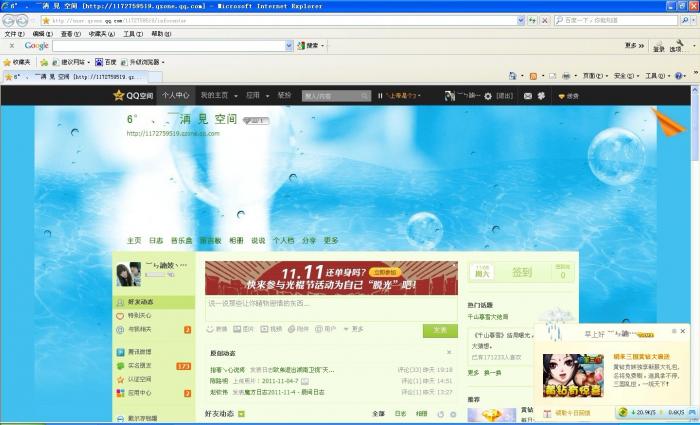Expand 更多 chevrons on the Google toolbar
This screenshot has width=700, height=425.
pos(634,46)
